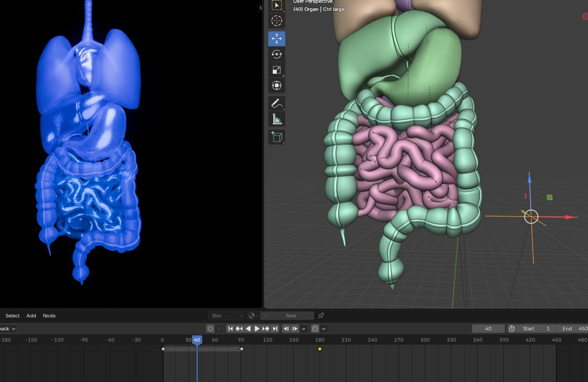This screenshot has height=382, width=588.
Task: Step back one frame
Action: click(x=286, y=329)
